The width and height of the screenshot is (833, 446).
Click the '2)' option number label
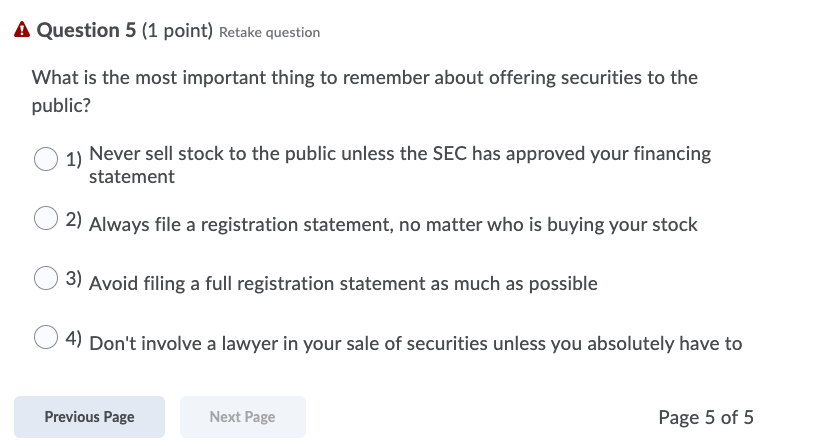[74, 219]
